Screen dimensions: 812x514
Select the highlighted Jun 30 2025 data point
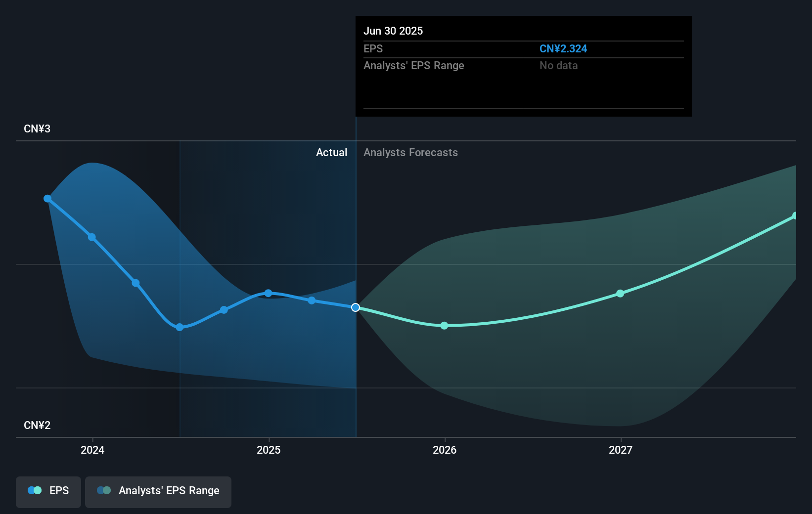[x=356, y=307]
